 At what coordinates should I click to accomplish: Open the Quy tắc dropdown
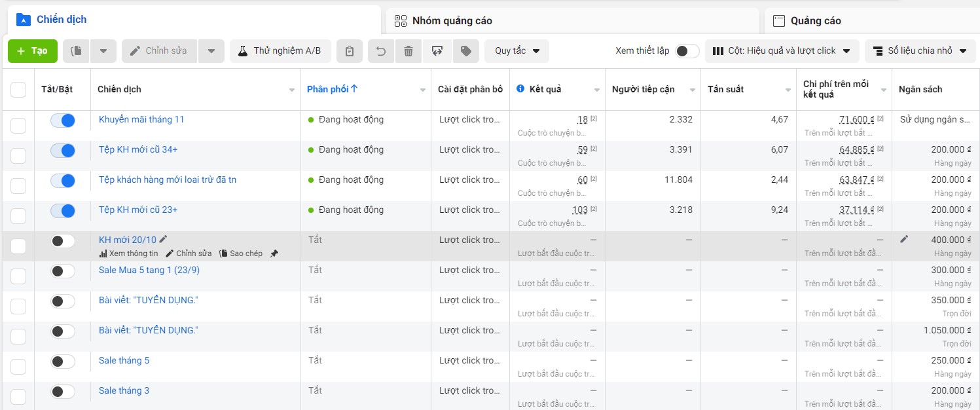pos(516,50)
